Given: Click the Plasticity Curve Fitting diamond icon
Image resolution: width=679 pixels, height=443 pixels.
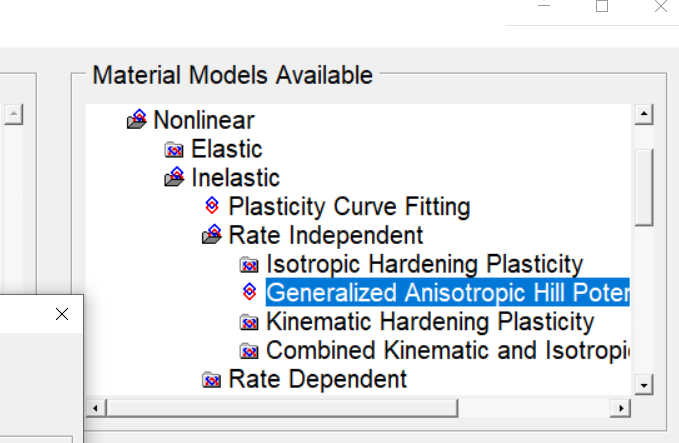Looking at the screenshot, I should 212,205.
